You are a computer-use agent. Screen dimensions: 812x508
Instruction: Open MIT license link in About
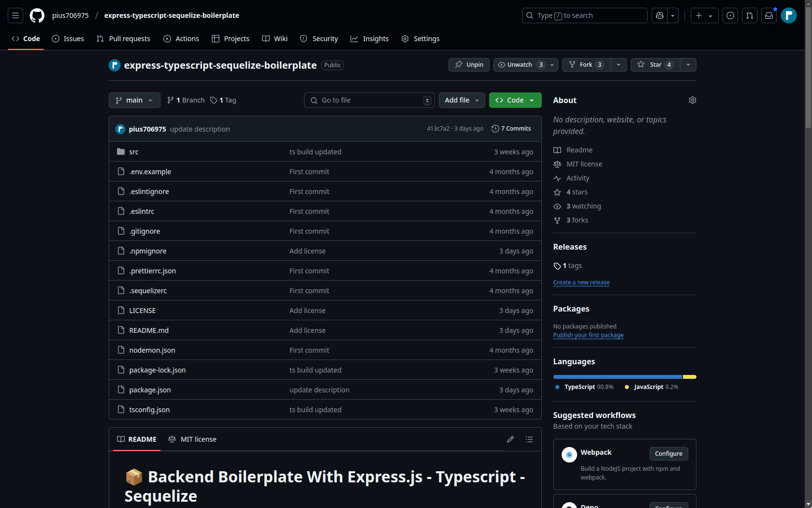pyautogui.click(x=578, y=164)
